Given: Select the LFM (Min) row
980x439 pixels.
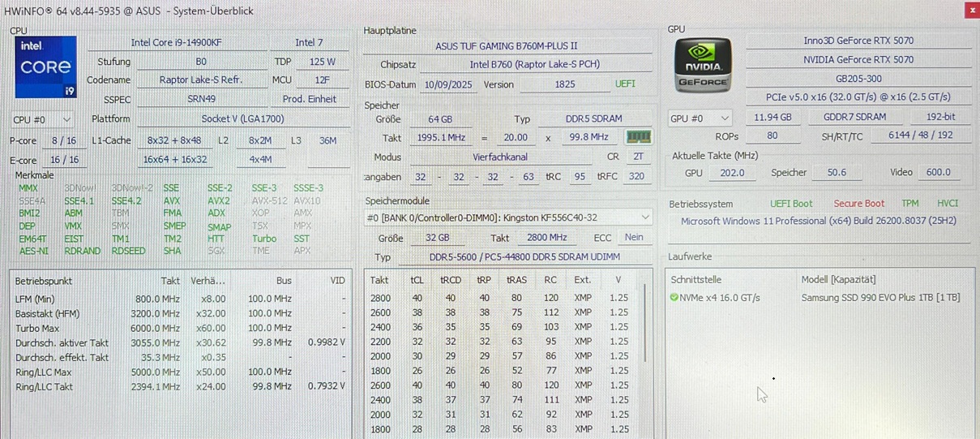Looking at the screenshot, I should point(181,299).
